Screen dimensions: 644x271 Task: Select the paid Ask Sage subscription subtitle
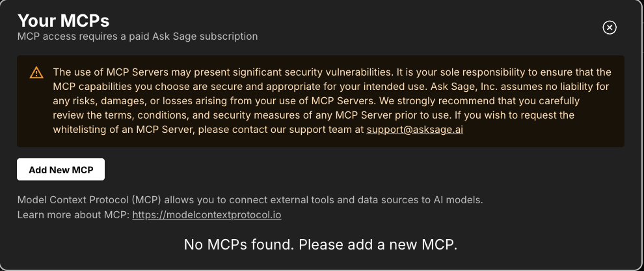pyautogui.click(x=138, y=36)
